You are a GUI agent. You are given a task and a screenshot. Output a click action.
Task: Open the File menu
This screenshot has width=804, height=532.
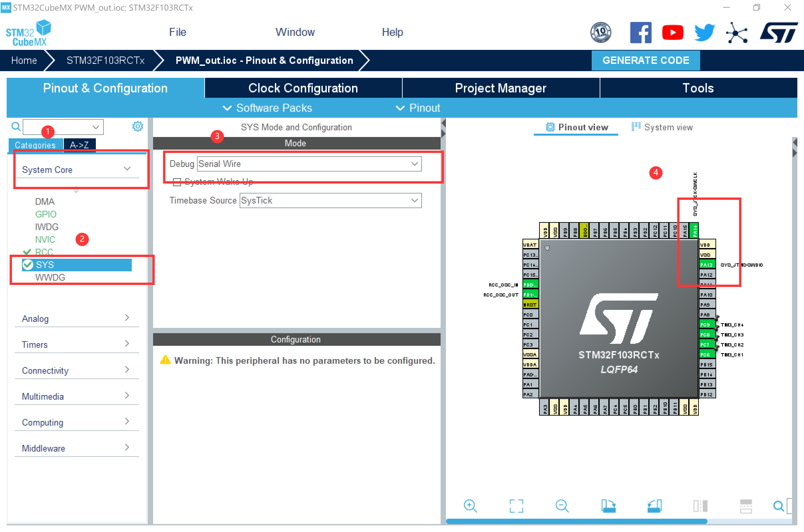pos(178,32)
